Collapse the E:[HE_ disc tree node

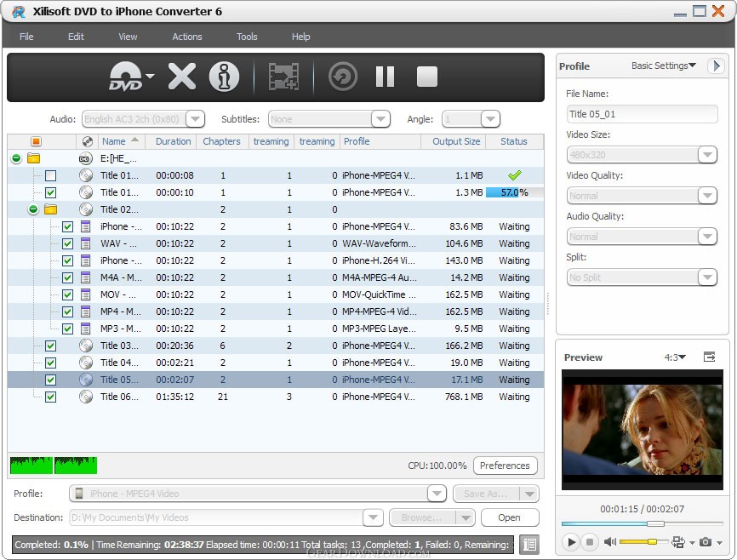(16, 158)
